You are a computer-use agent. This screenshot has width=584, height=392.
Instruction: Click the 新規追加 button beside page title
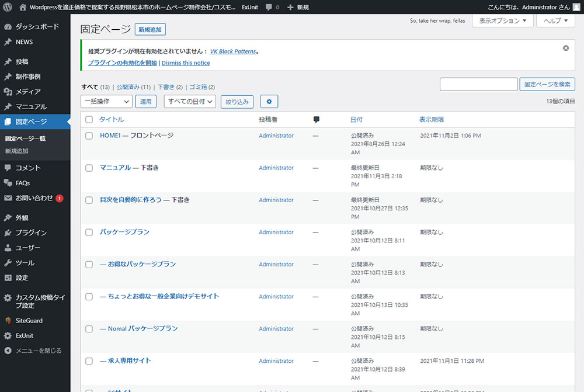(x=150, y=29)
